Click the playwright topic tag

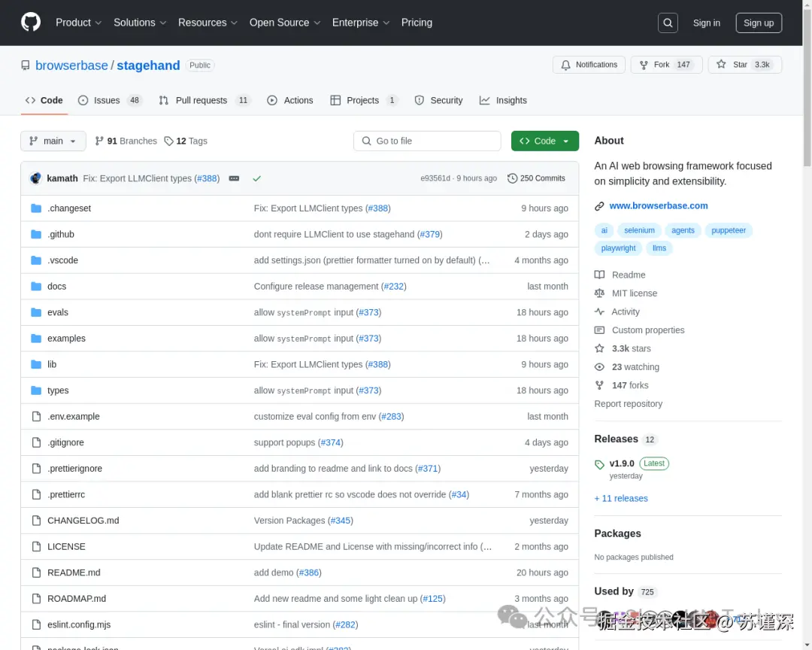point(618,248)
